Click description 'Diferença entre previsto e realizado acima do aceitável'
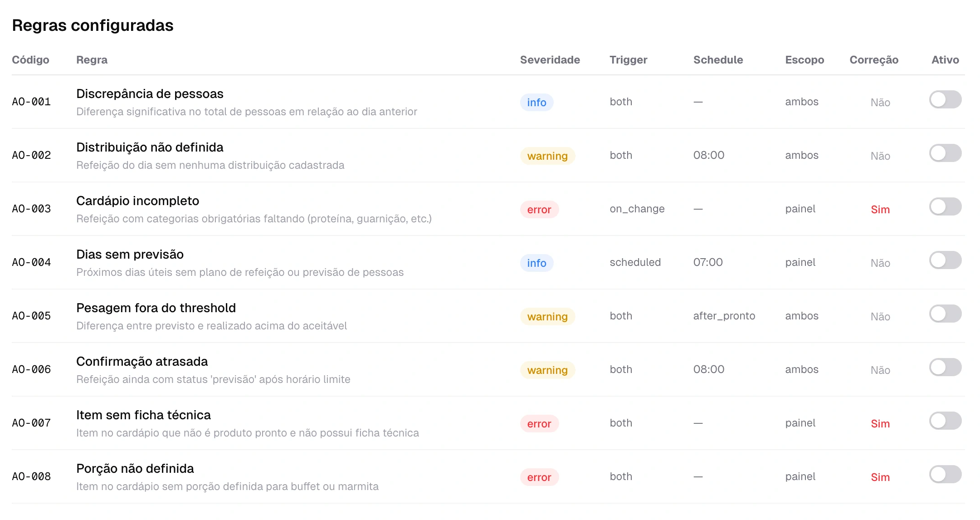The width and height of the screenshot is (980, 520). [211, 326]
